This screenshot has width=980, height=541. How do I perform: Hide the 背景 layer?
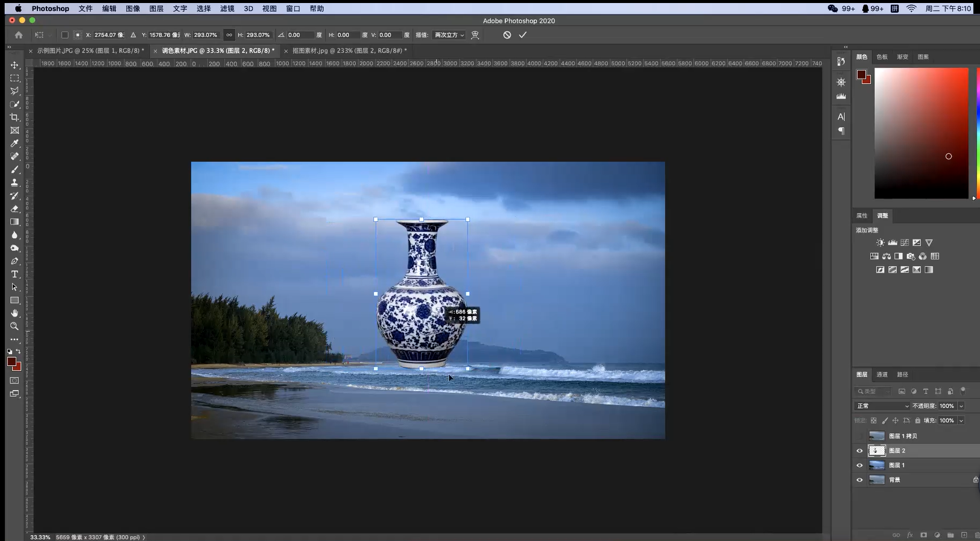coord(859,480)
